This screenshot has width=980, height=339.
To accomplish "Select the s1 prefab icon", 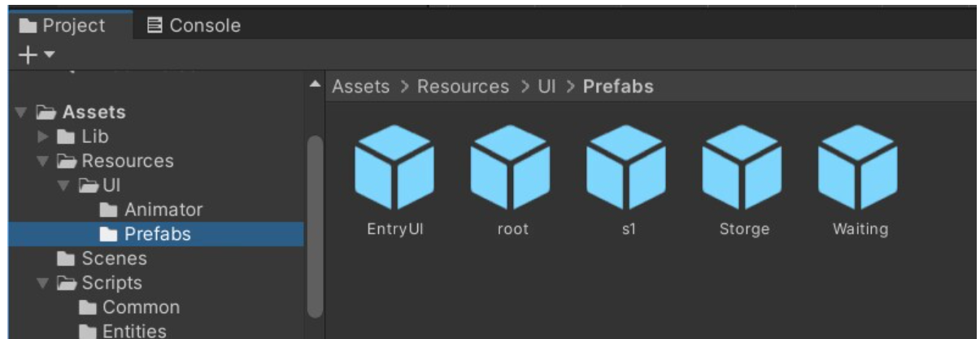I will tap(627, 167).
